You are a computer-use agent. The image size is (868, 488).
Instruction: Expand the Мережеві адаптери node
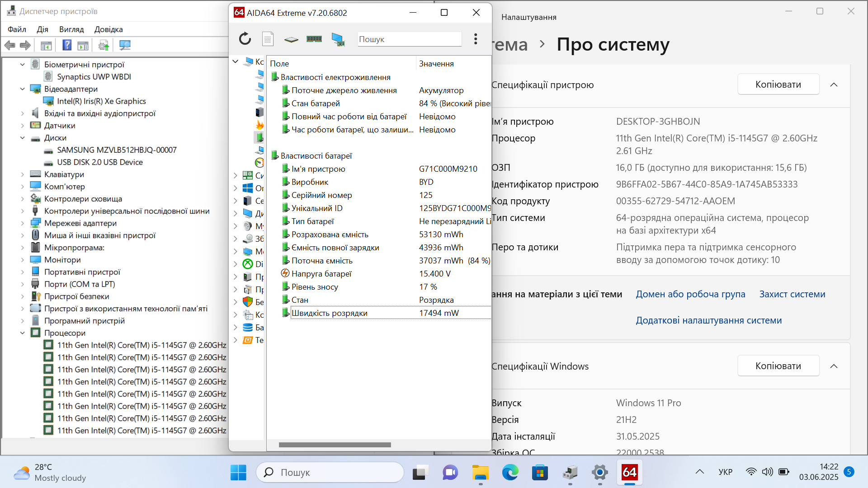click(22, 223)
